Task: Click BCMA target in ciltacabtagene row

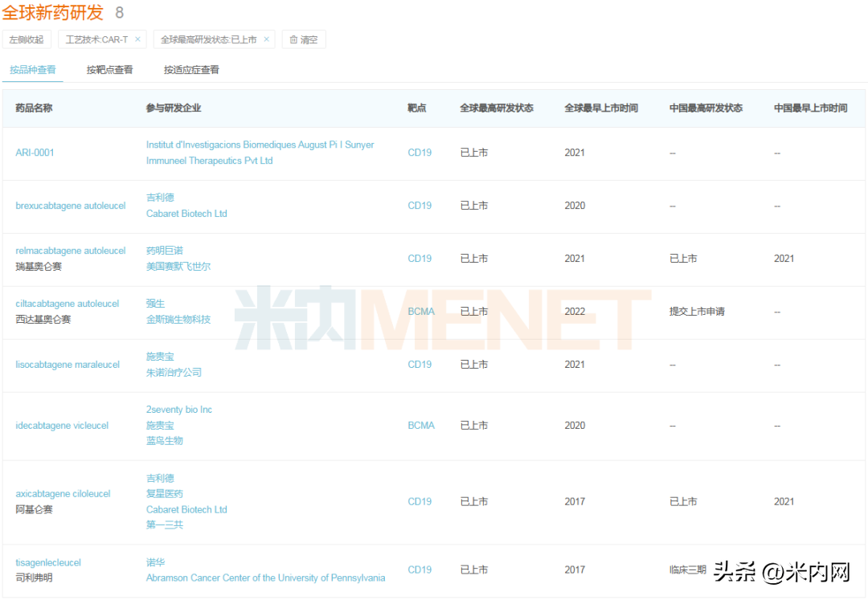Action: (421, 312)
